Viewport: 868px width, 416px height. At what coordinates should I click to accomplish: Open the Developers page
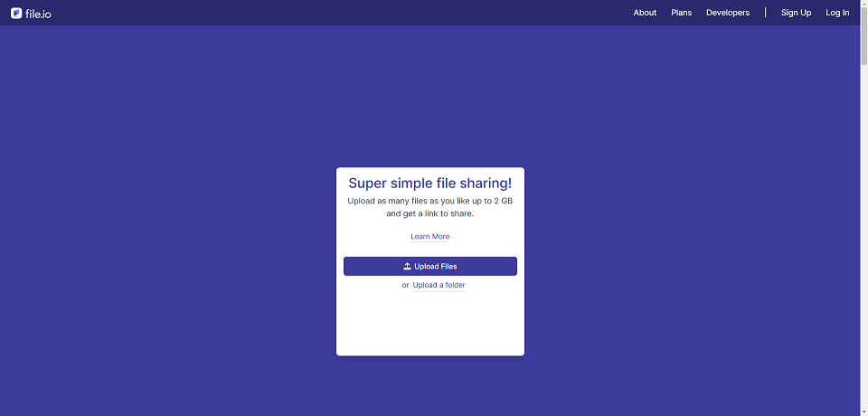(x=728, y=13)
